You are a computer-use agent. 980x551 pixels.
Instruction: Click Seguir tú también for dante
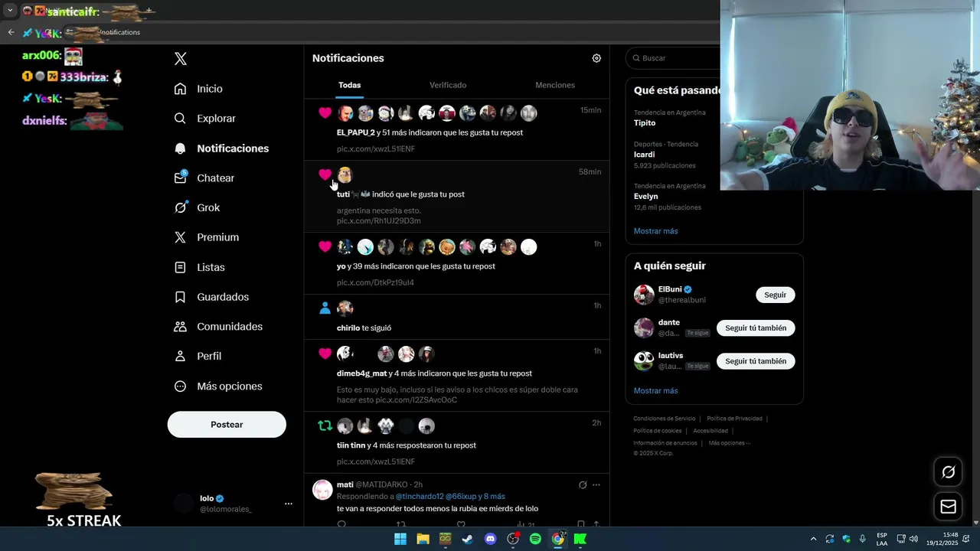(756, 328)
